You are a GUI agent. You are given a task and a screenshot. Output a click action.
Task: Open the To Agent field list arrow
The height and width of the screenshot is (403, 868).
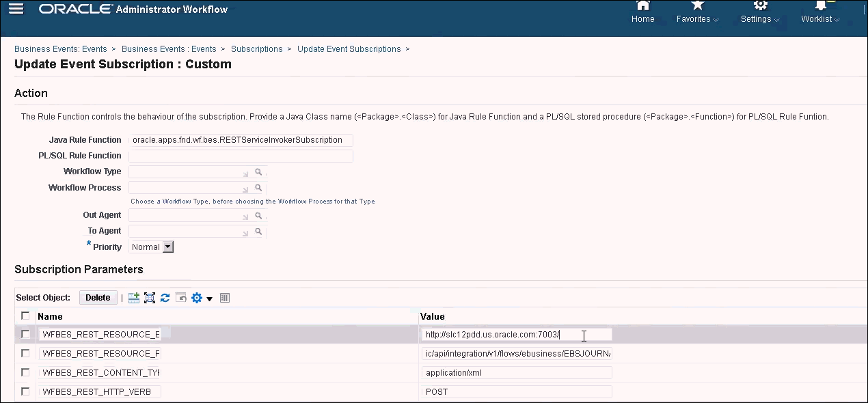tap(245, 234)
